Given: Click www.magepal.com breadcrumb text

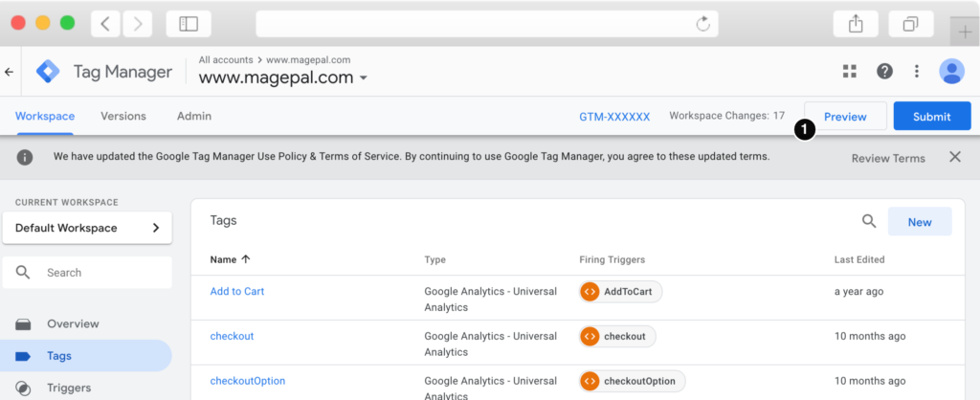Looking at the screenshot, I should 308,60.
